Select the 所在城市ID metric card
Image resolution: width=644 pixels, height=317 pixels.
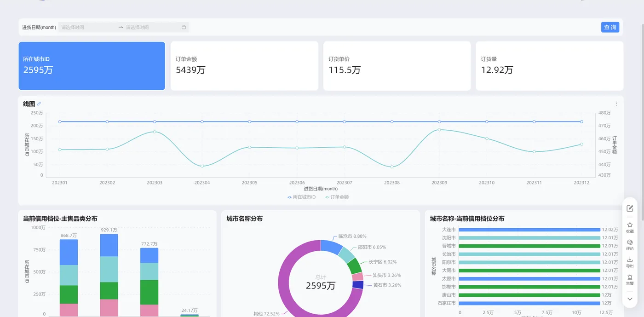(x=92, y=66)
